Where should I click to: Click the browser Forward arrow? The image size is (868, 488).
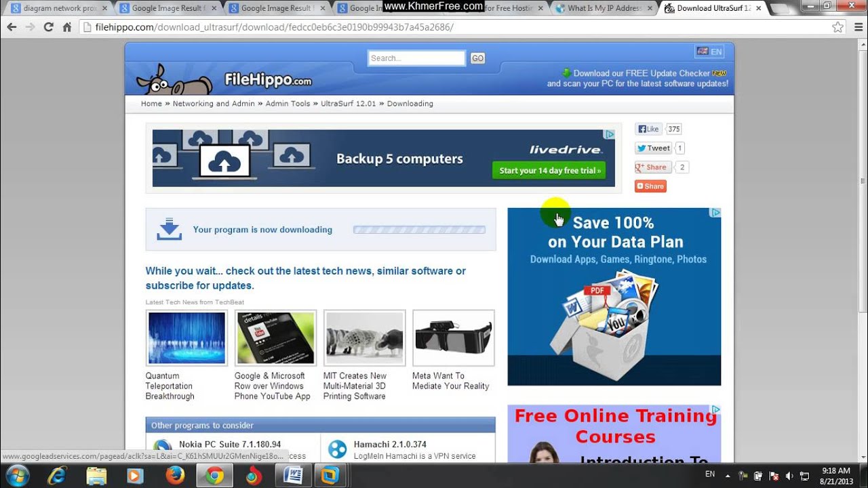click(30, 27)
